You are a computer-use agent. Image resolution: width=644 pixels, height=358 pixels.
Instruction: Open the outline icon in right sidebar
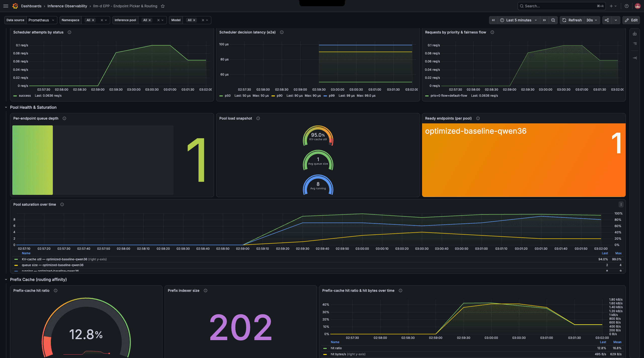click(635, 44)
